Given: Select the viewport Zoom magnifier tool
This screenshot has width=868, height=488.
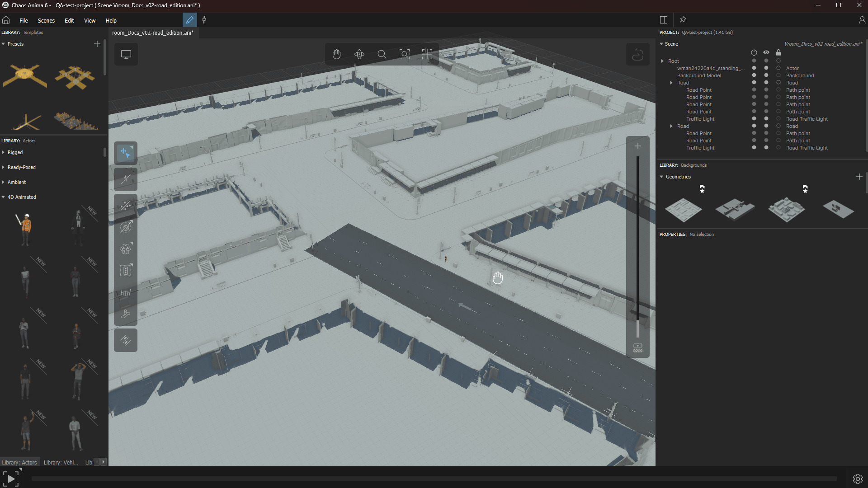Looking at the screenshot, I should [x=382, y=54].
